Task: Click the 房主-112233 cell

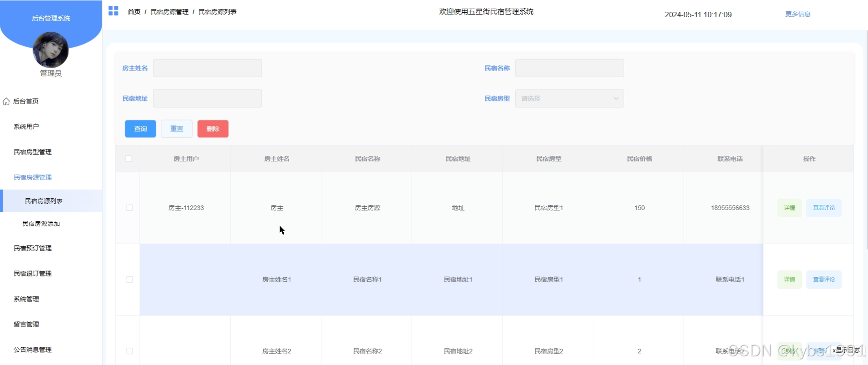Action: click(186, 208)
